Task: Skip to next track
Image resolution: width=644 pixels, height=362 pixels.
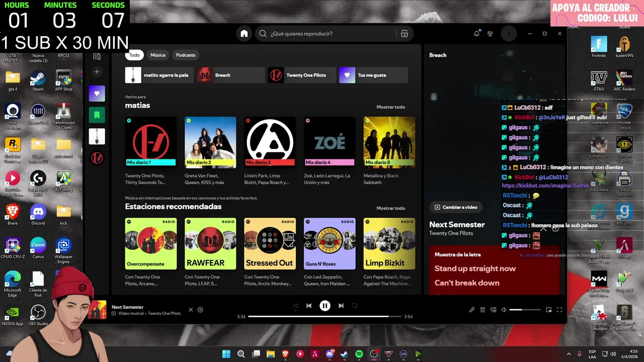Action: 341,306
